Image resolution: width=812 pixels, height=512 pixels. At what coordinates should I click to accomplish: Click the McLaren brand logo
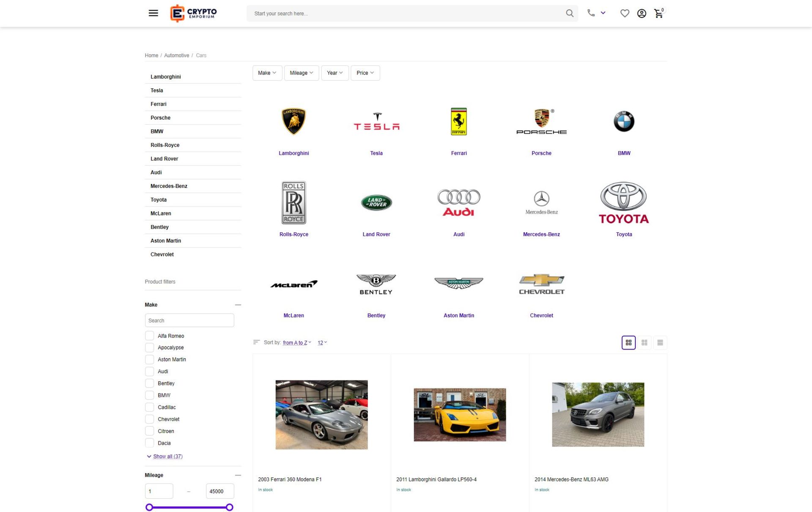click(294, 284)
